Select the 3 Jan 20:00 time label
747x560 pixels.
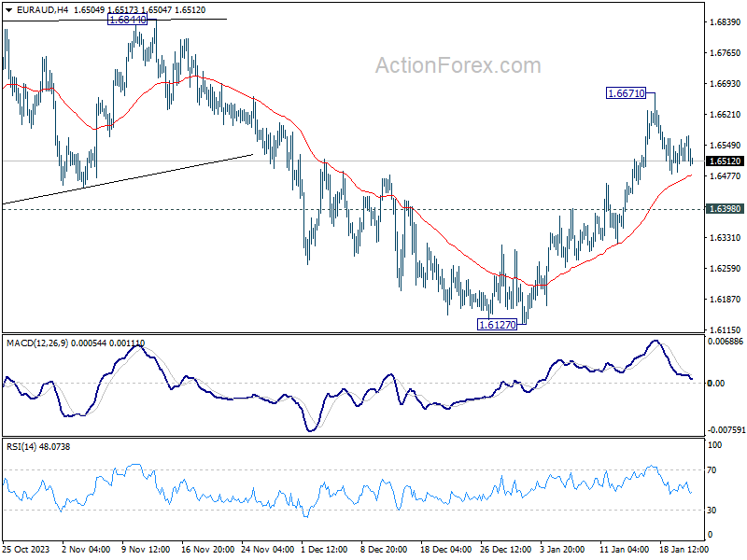[x=562, y=549]
